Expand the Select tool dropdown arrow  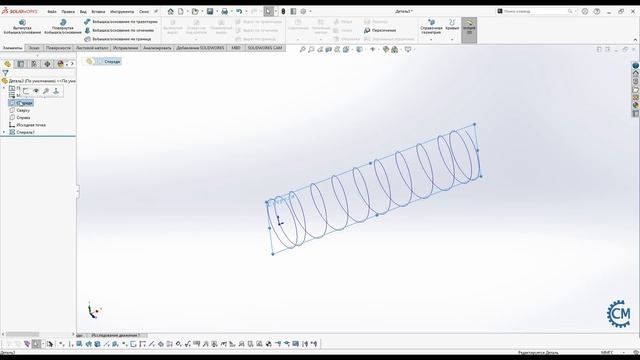point(276,11)
